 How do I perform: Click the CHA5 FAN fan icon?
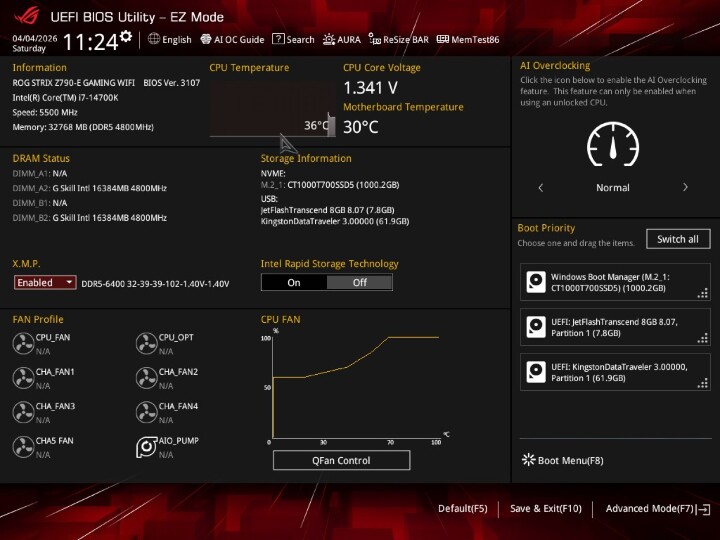tap(23, 447)
